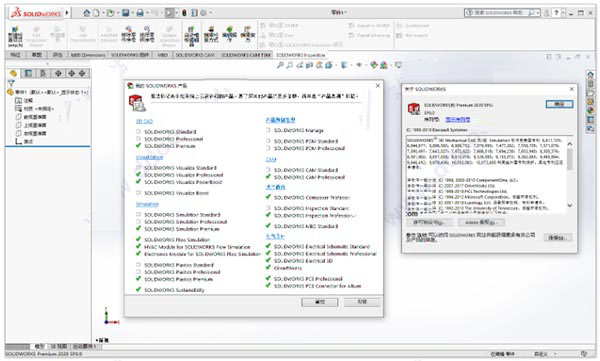
Task: Click the Visualization category link
Action: (x=150, y=157)
